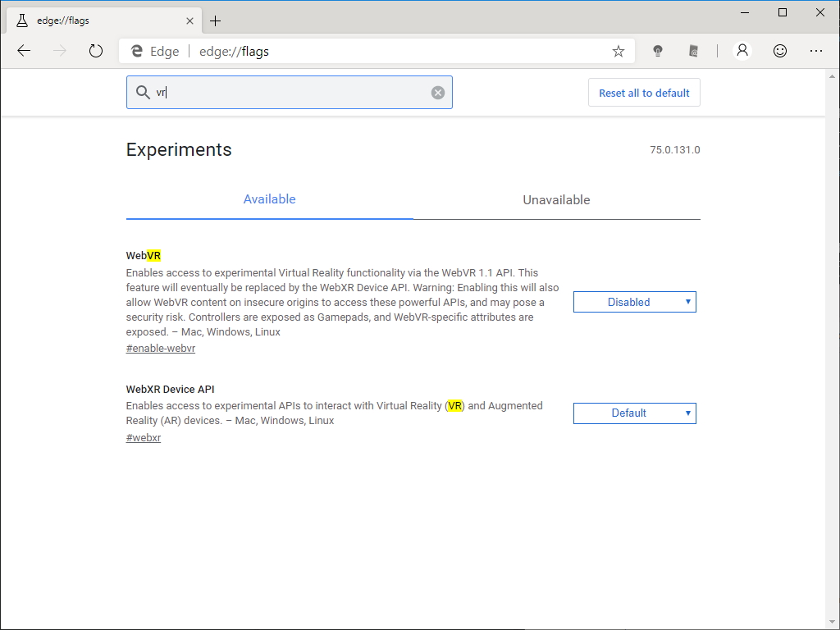The height and width of the screenshot is (630, 840).
Task: Open WebXR Device API Default dropdown
Action: tap(635, 413)
